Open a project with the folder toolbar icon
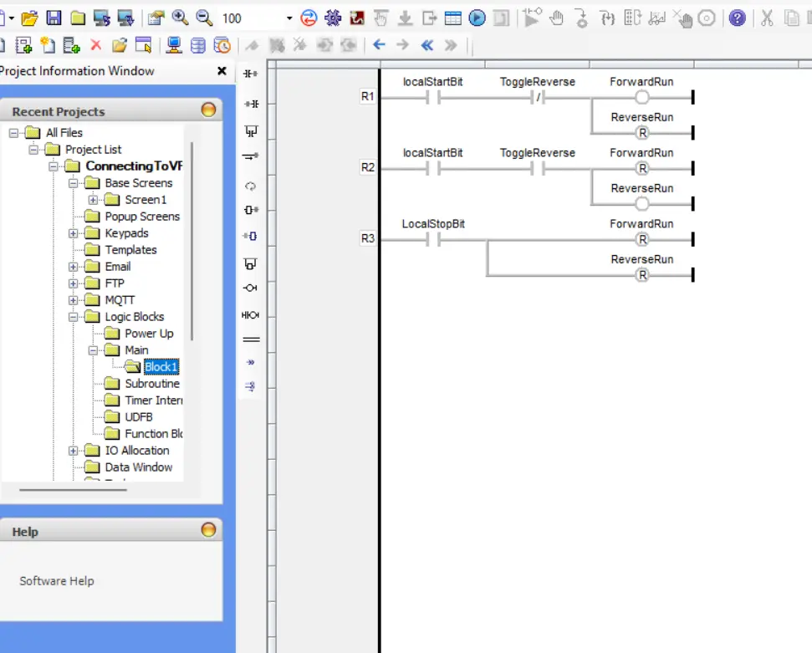 pyautogui.click(x=30, y=16)
